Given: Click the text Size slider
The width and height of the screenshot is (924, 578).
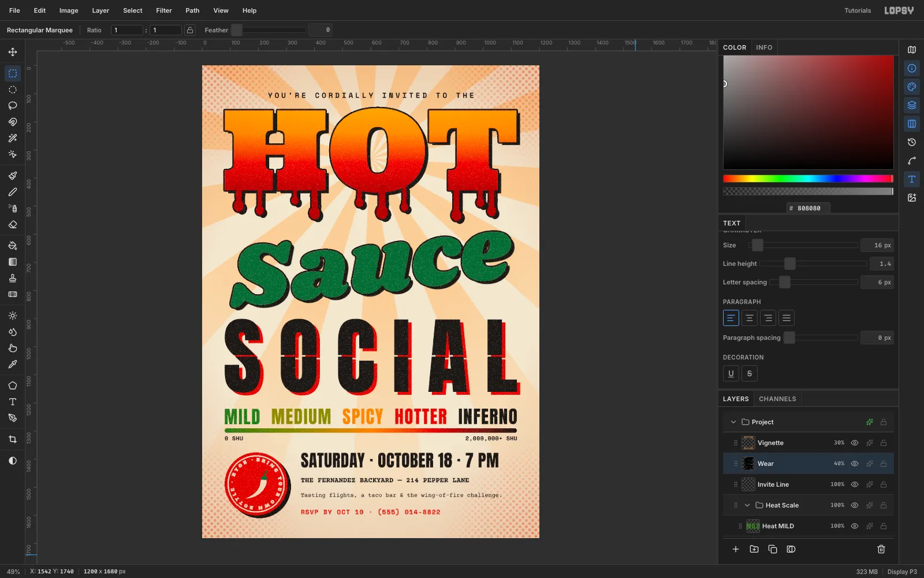Looking at the screenshot, I should click(x=803, y=245).
